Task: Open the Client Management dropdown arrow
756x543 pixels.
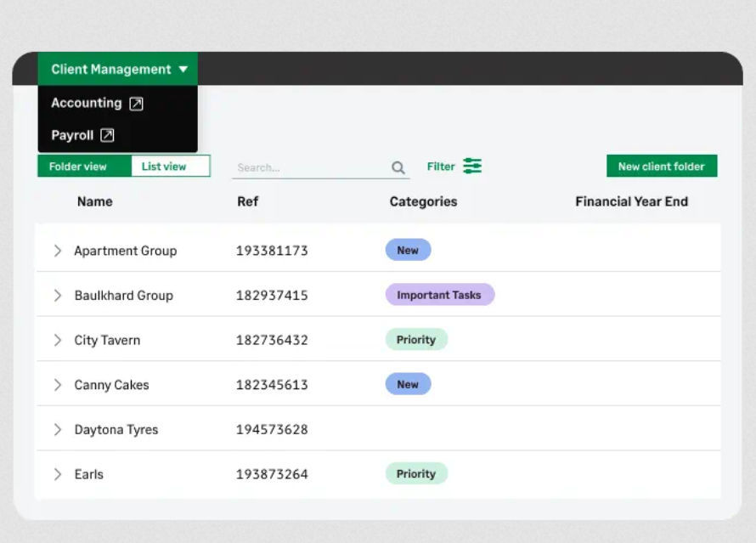Action: pyautogui.click(x=183, y=69)
